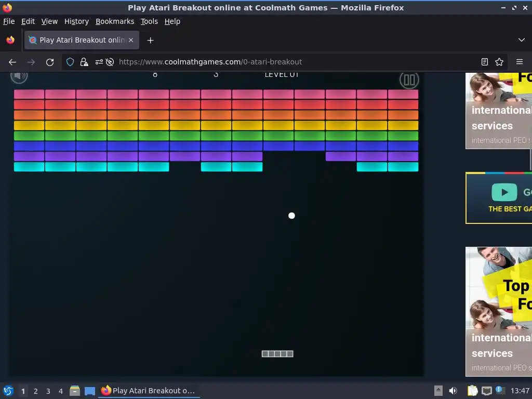Activate Firefox taskbar window entry

pos(149,391)
